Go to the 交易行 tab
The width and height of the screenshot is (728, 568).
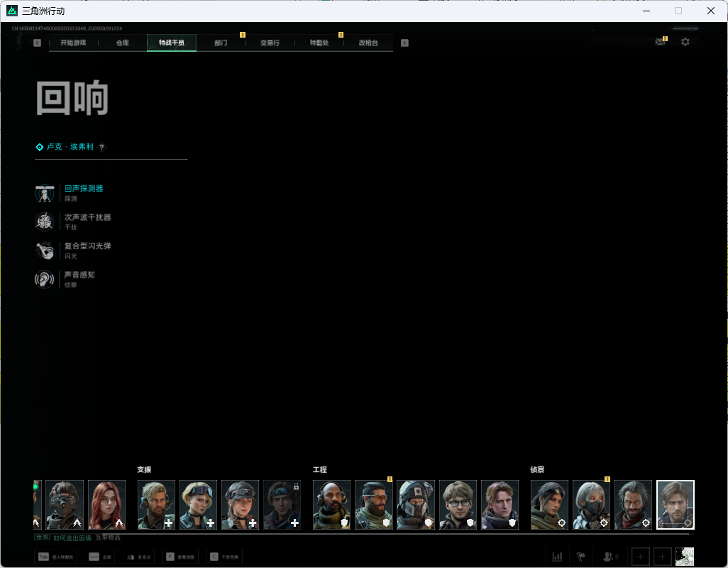click(x=270, y=43)
